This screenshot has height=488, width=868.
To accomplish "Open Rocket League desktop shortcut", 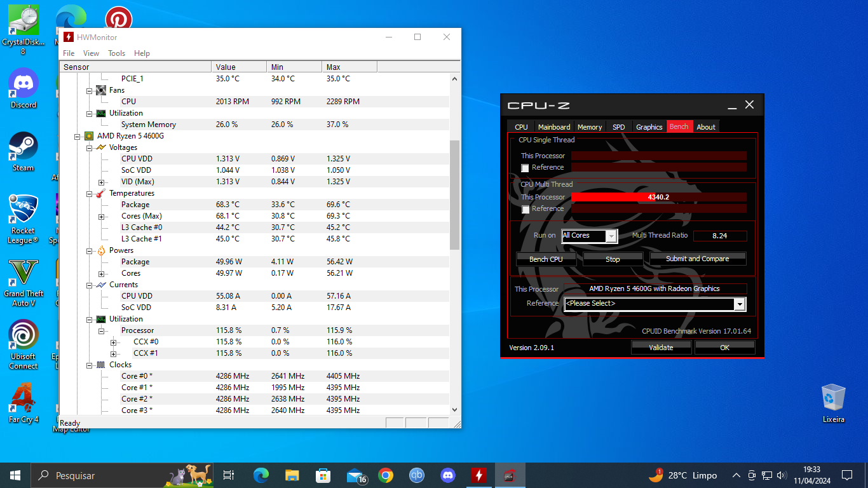I will point(24,219).
